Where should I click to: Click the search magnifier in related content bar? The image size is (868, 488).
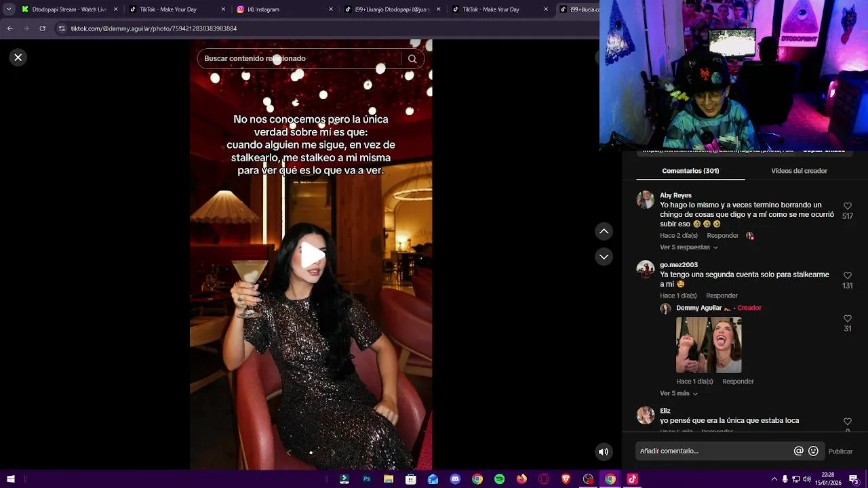(x=412, y=59)
